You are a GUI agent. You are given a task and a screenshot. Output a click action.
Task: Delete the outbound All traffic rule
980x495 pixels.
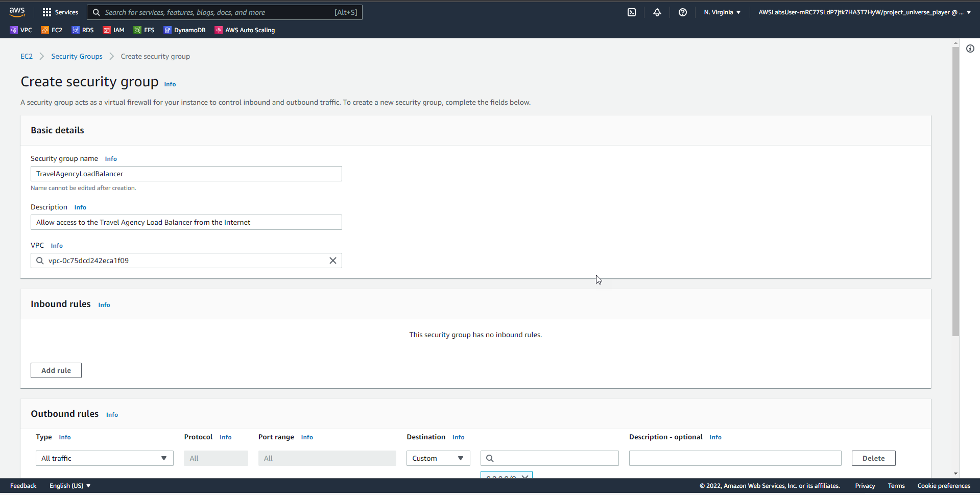pyautogui.click(x=873, y=458)
